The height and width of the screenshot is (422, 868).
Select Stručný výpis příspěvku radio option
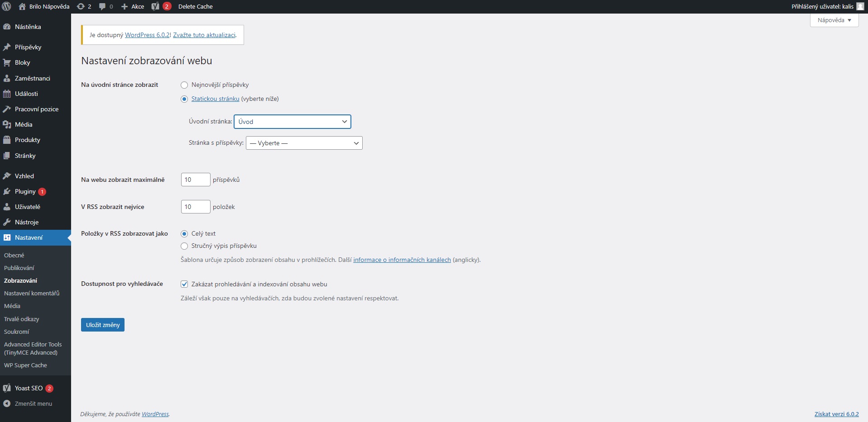coord(184,246)
